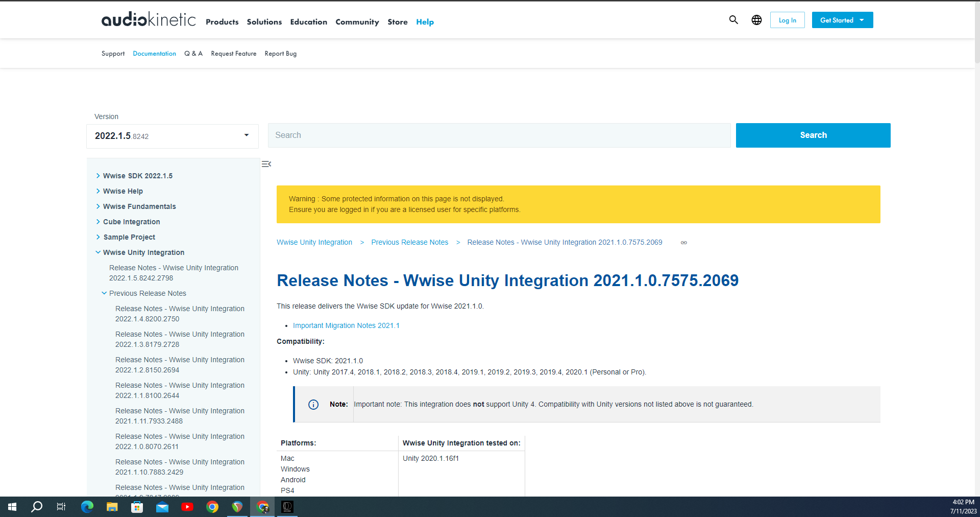The height and width of the screenshot is (517, 980).
Task: Open the Mail app from the taskbar
Action: (162, 507)
